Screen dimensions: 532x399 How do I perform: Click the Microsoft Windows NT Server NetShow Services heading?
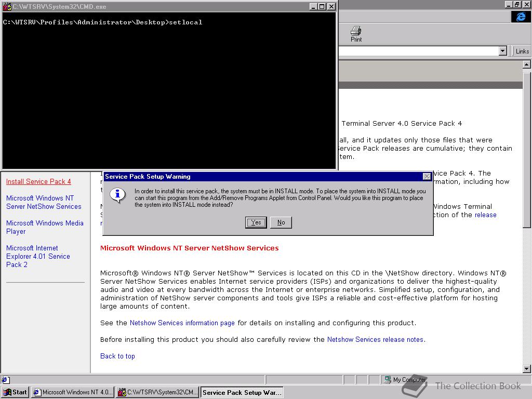pyautogui.click(x=189, y=248)
